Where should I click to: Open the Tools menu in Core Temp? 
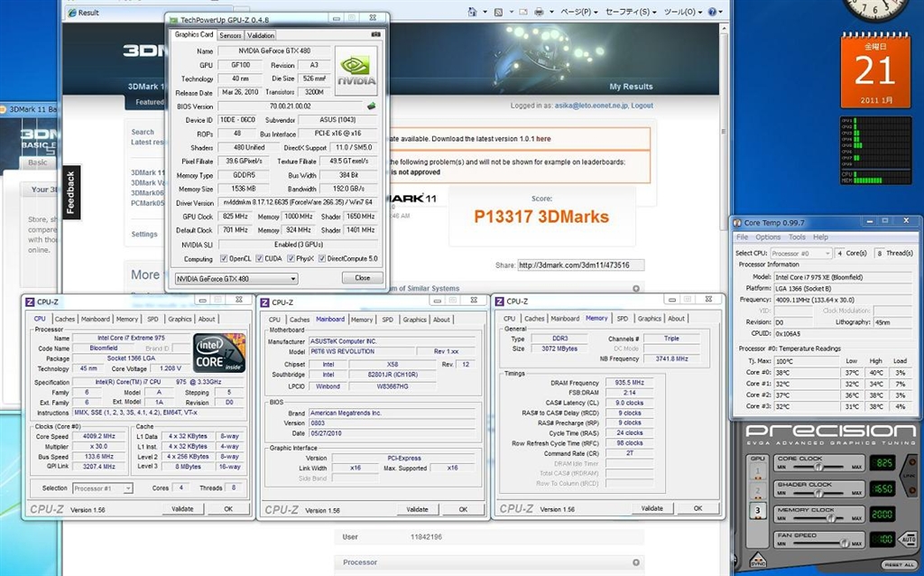tap(797, 237)
